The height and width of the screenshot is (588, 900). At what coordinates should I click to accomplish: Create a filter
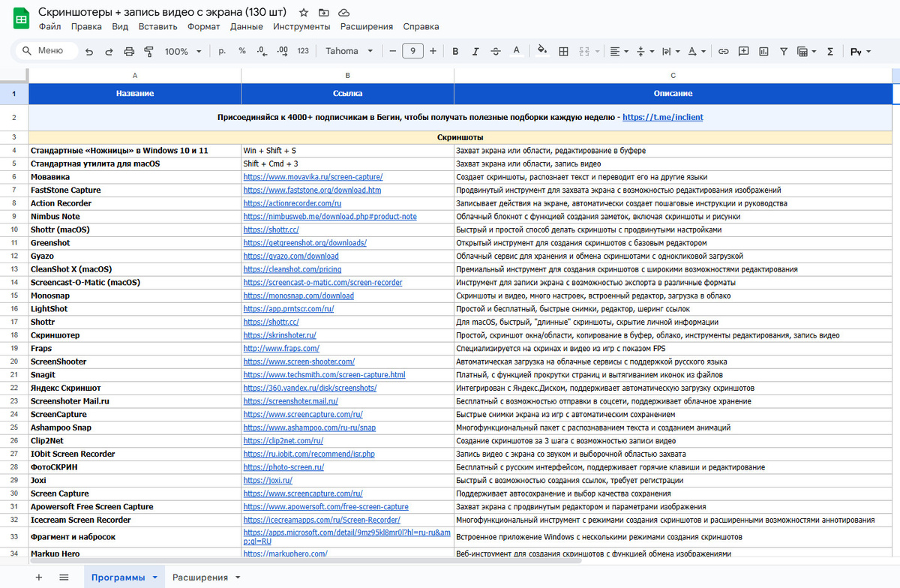[x=784, y=51]
